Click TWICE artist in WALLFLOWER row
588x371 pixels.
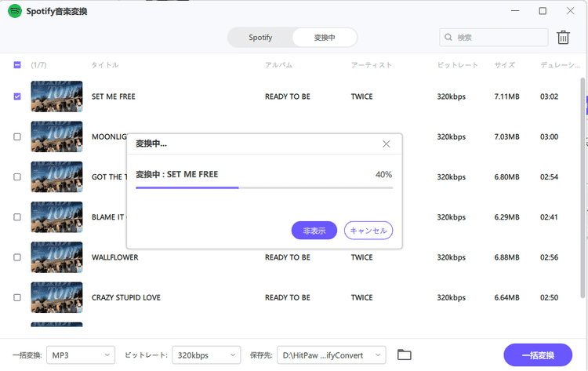[362, 257]
